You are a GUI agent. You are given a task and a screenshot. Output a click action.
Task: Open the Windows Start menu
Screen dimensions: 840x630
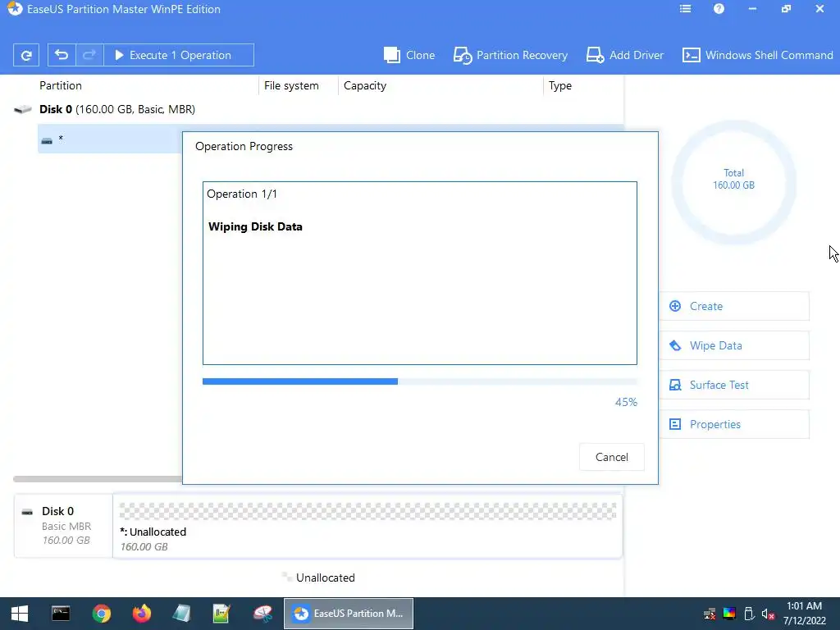pos(20,614)
